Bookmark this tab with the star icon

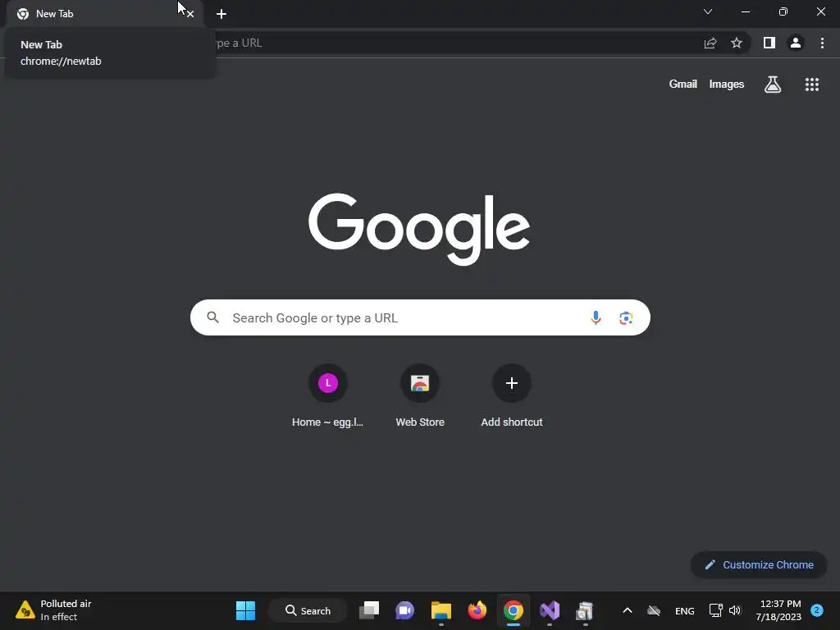737,43
